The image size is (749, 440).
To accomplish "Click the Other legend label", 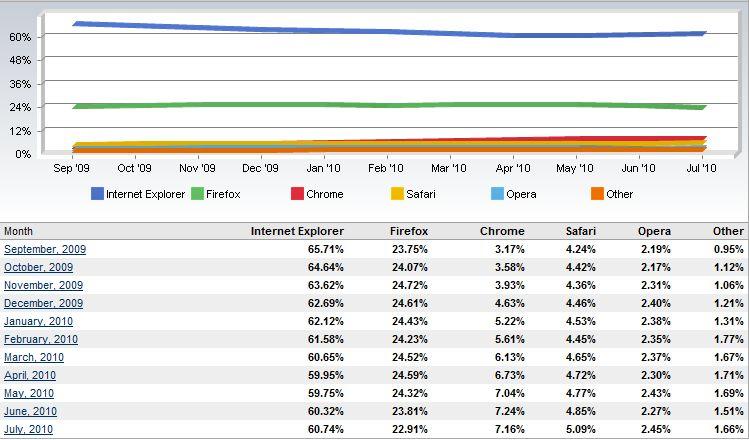I will [620, 194].
